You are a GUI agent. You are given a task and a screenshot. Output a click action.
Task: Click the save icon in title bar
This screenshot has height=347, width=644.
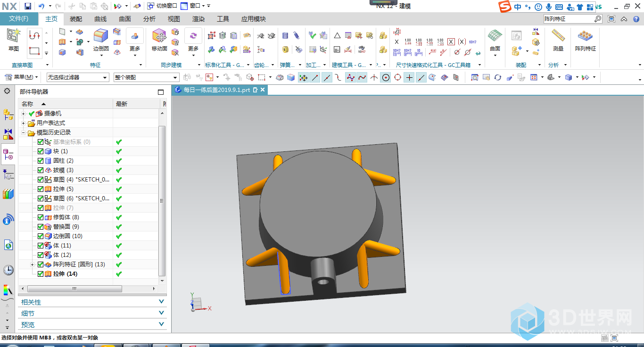(28, 6)
